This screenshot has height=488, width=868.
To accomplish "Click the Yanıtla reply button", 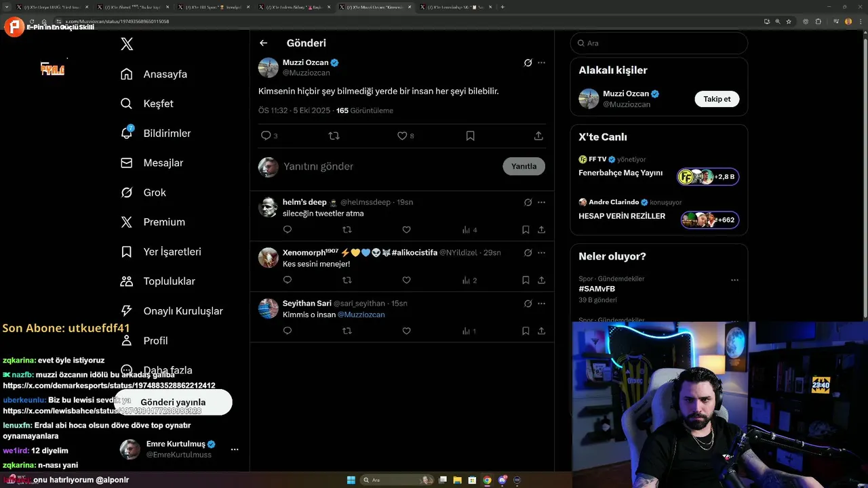I will [x=524, y=166].
